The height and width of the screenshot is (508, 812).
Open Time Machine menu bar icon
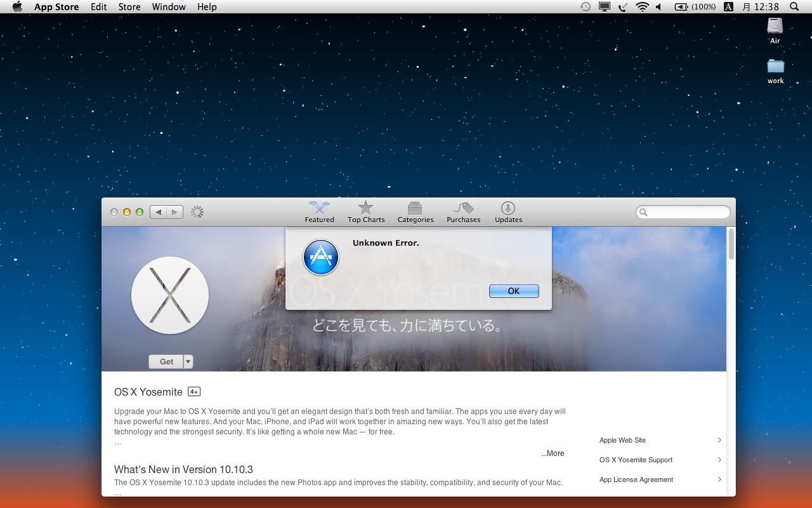coord(586,6)
